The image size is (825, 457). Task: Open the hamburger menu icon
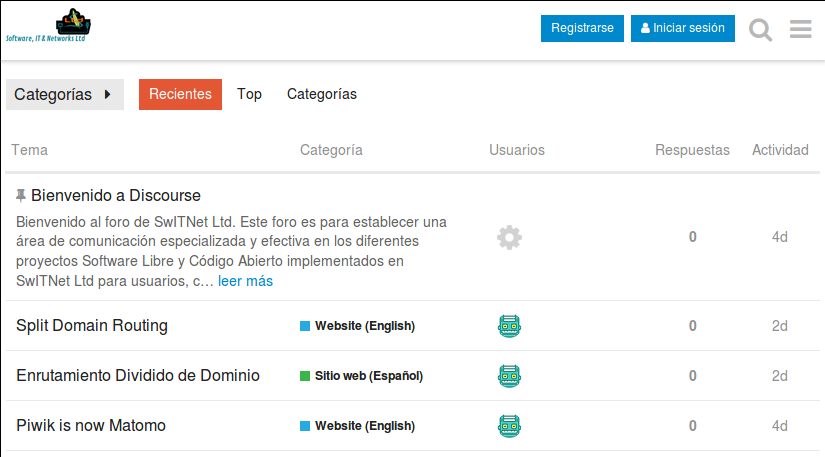[800, 29]
